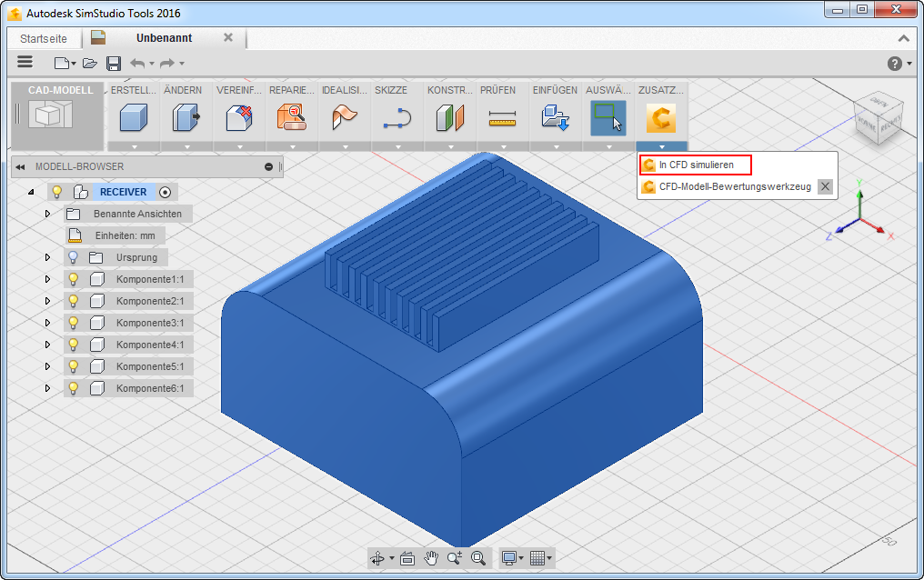Create a new document with file icon
This screenshot has height=580, width=924.
click(61, 63)
